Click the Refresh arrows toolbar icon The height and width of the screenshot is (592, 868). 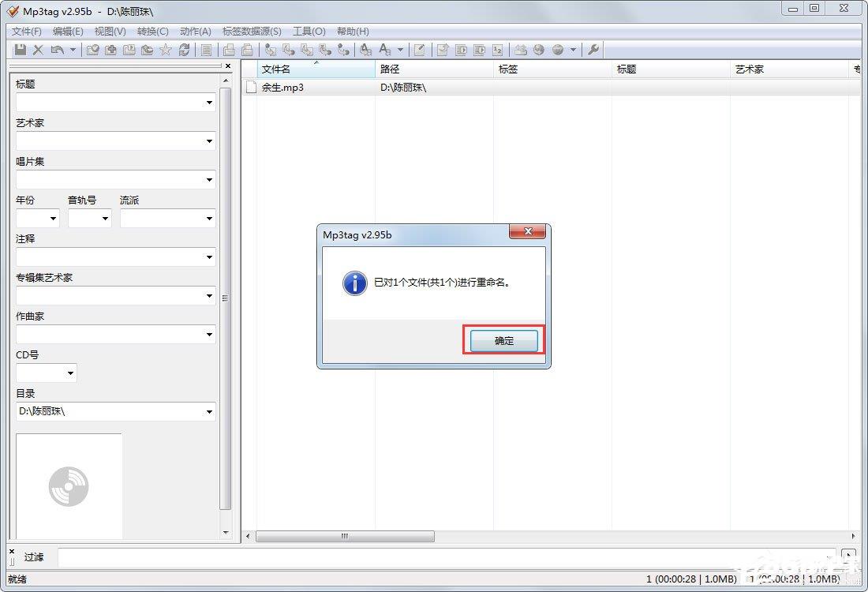184,50
